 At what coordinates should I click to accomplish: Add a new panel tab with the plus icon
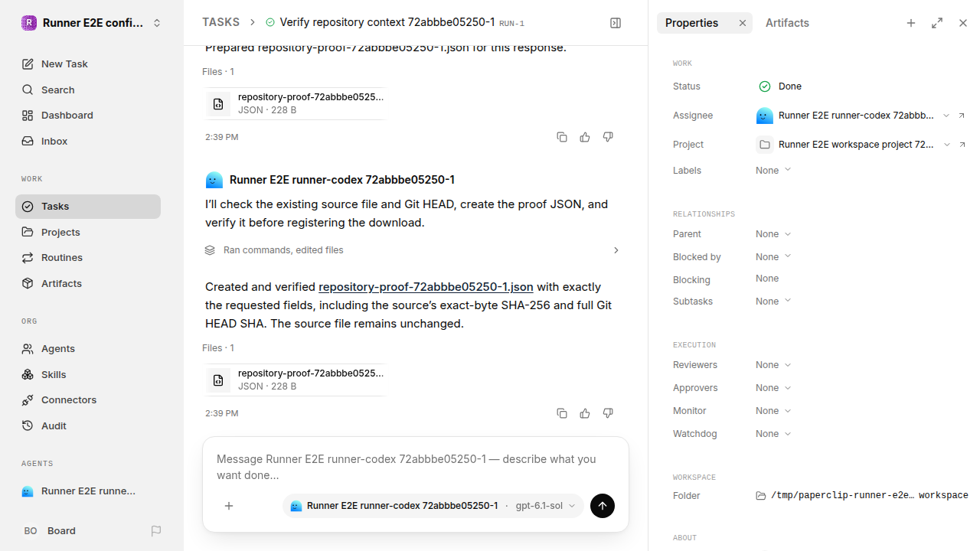pyautogui.click(x=911, y=23)
